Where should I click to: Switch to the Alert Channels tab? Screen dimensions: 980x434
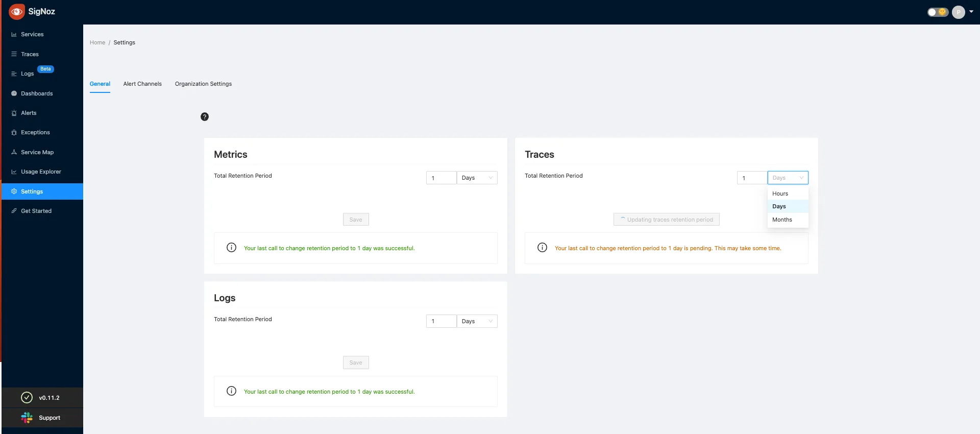coord(142,84)
